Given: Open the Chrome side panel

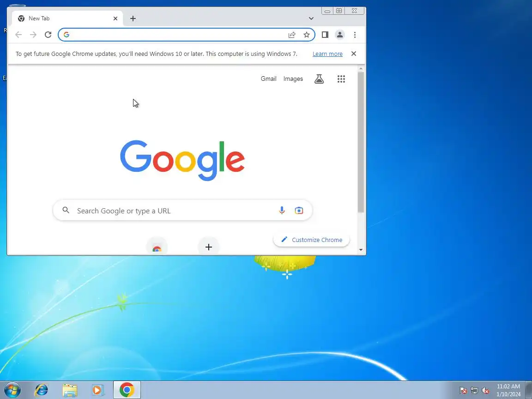Looking at the screenshot, I should (325, 35).
